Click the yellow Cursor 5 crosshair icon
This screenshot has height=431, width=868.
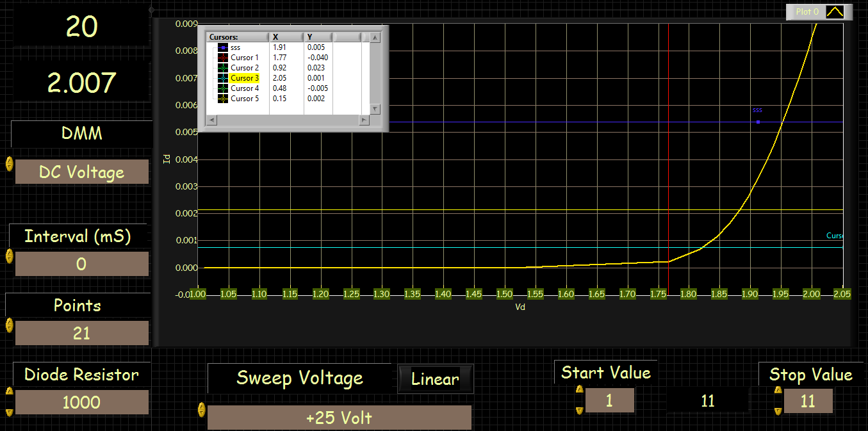(x=222, y=99)
